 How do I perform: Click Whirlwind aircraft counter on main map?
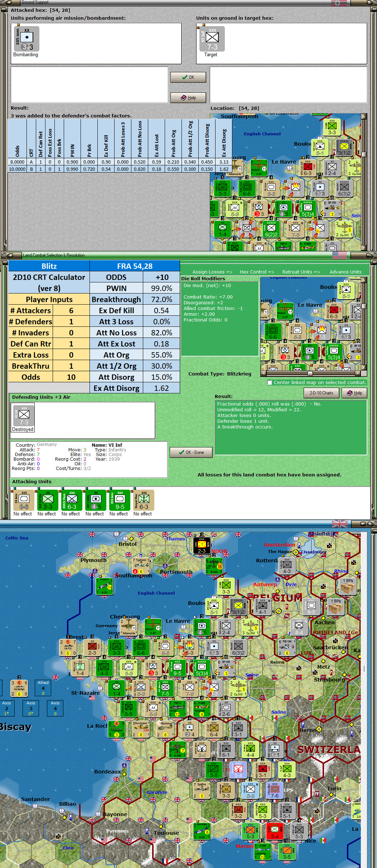165,729
